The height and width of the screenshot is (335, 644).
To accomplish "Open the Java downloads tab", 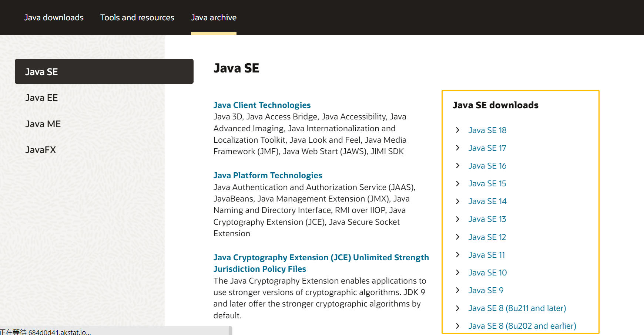I will (54, 17).
